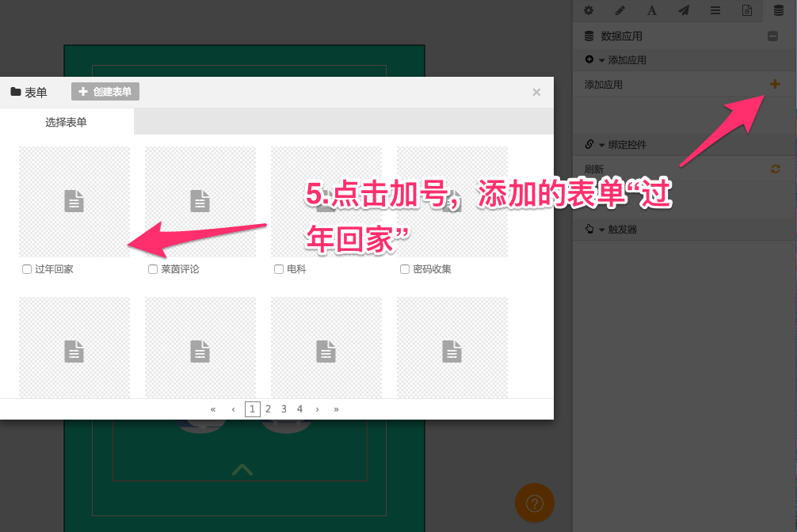The height and width of the screenshot is (532, 797).
Task: Go to page 3 in pagination
Action: pyautogui.click(x=284, y=409)
